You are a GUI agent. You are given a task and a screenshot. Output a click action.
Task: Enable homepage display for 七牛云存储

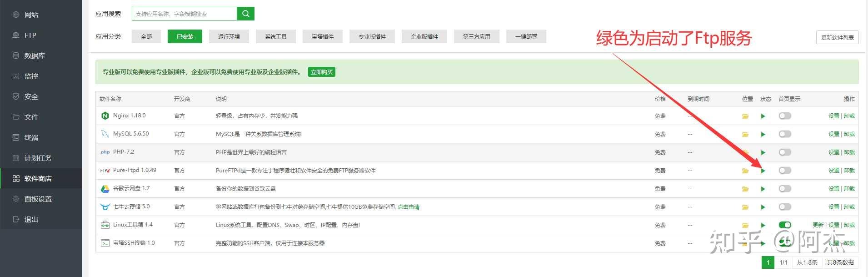click(785, 207)
